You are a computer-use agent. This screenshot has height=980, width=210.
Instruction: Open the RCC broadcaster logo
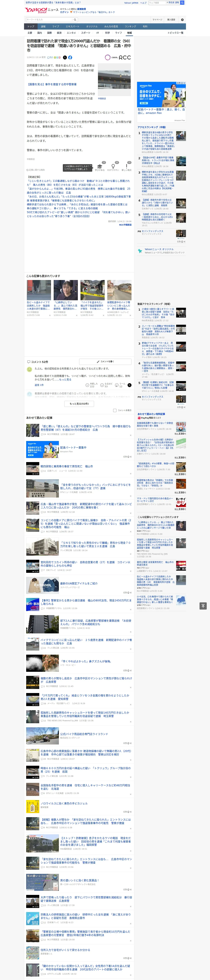[118, 57]
